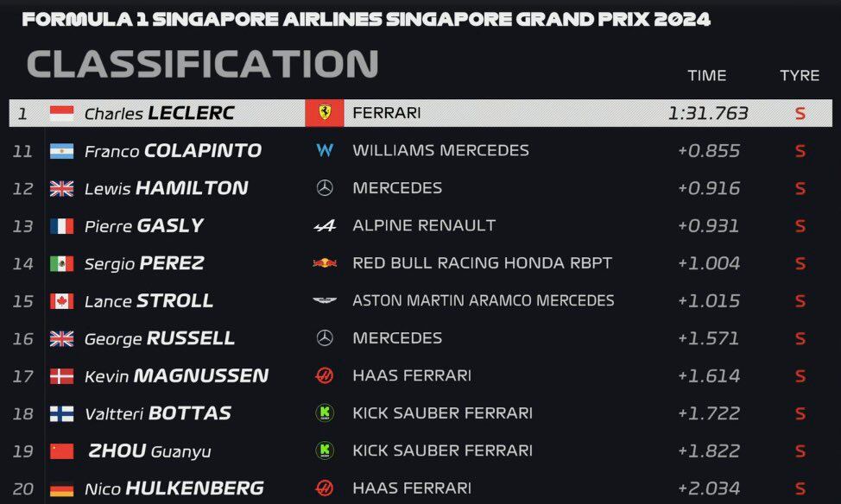Click the Haas logo in Magnussen's row
Screen dimensions: 841x504
pos(325,376)
